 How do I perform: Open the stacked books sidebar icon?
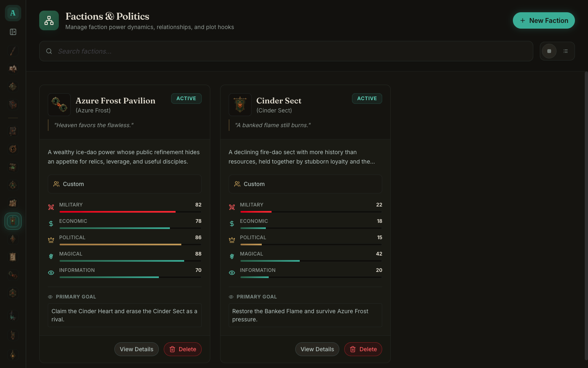coord(13,105)
